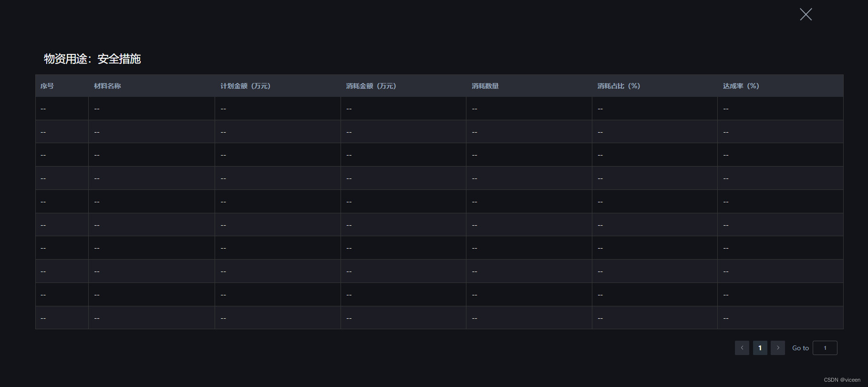Click the 材料名称 column header
Viewport: 868px width, 387px height.
(x=107, y=86)
